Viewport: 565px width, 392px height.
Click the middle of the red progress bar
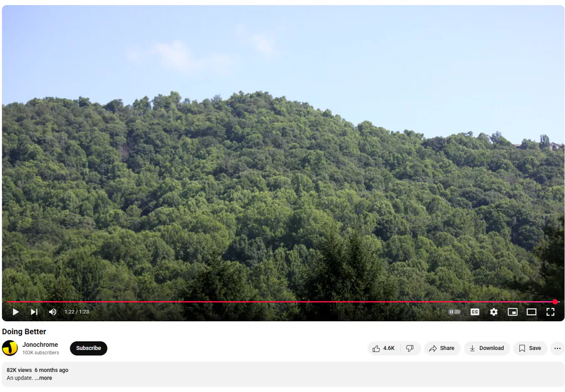click(281, 302)
